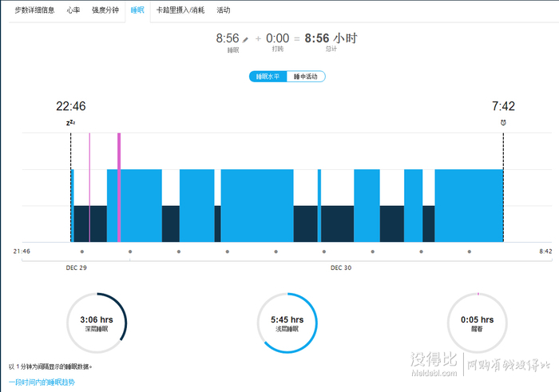This screenshot has width=559, height=392.
Task: Click the thin pink awake marker line
Action: click(89, 188)
